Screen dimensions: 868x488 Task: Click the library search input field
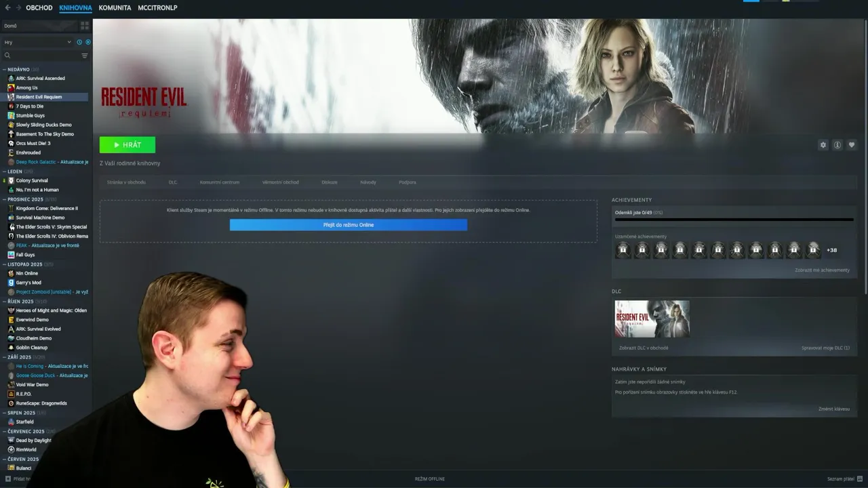coord(45,56)
